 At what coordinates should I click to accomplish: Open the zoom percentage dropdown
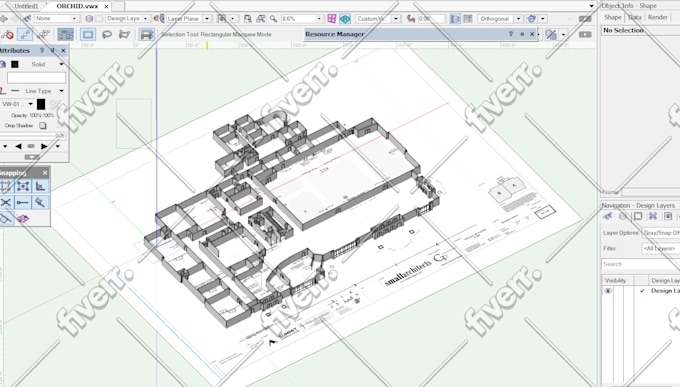(x=302, y=19)
